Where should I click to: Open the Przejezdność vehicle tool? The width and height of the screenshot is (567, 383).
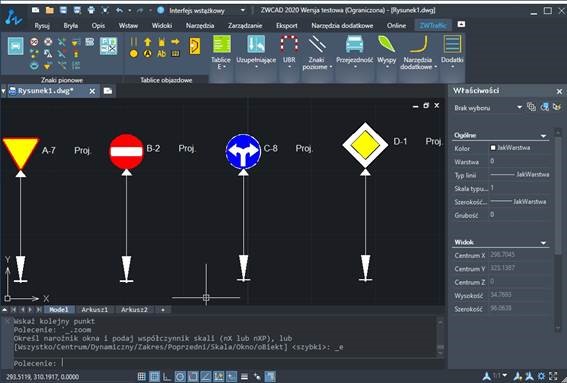(354, 52)
